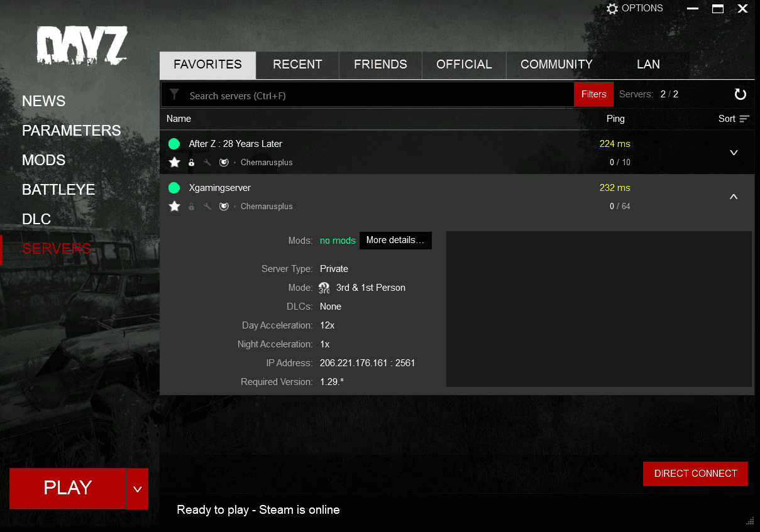Collapse the Xgamingserver details chevron
The height and width of the screenshot is (532, 760).
point(734,197)
